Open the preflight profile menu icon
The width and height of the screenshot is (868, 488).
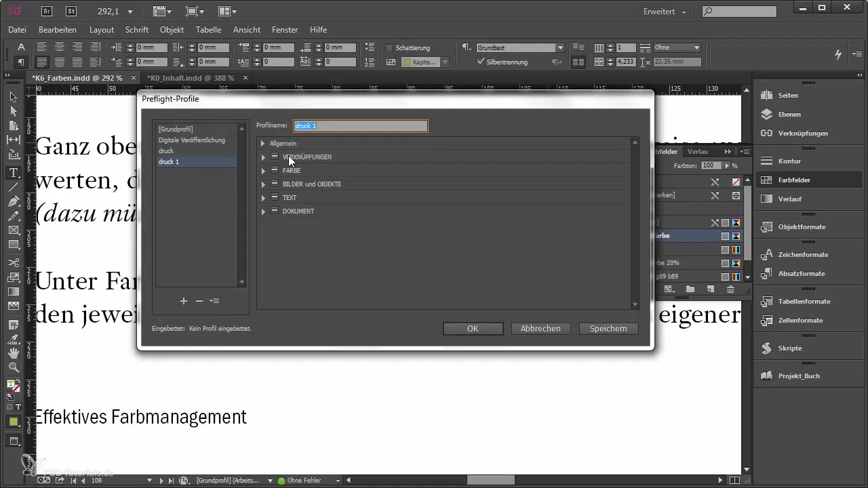click(214, 301)
